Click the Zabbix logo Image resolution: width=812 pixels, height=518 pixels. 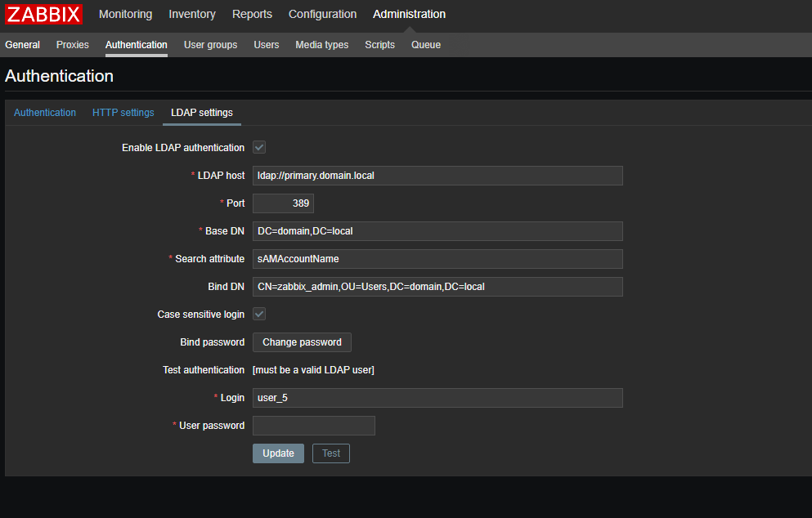44,14
